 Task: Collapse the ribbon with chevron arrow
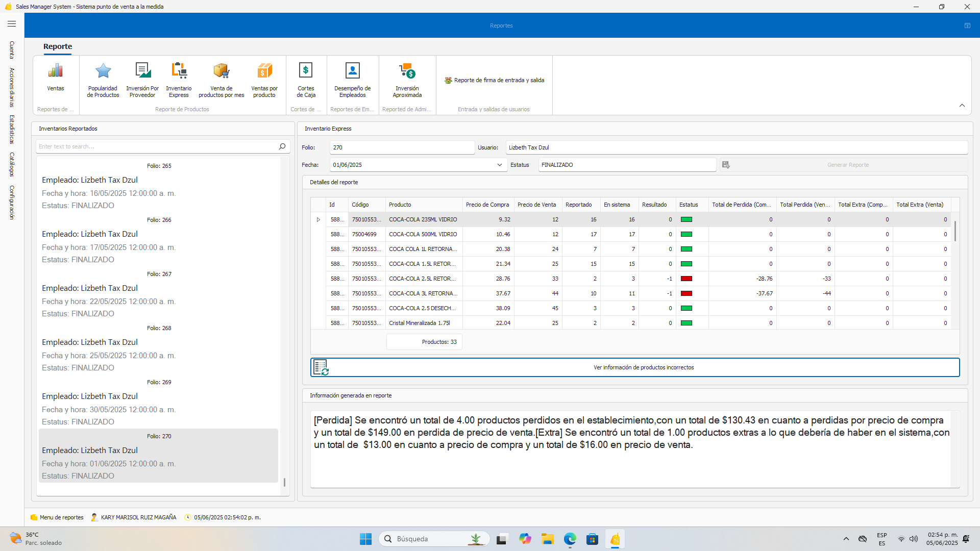point(962,106)
